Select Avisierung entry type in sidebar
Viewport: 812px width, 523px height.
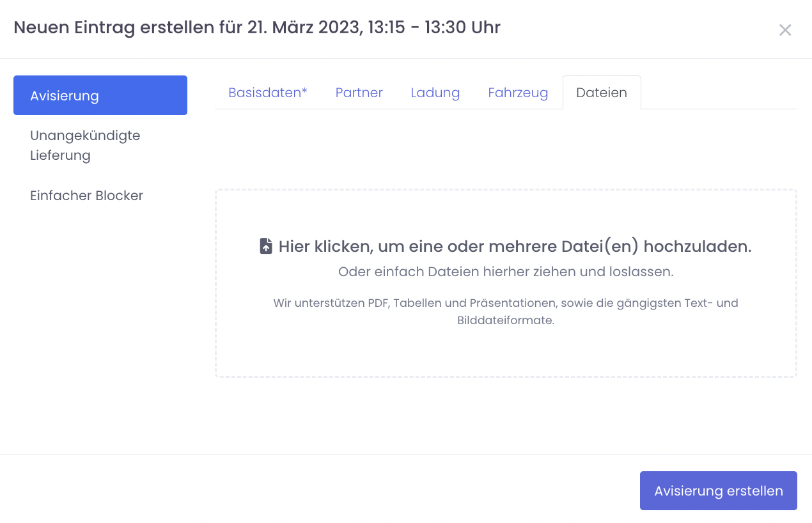tap(100, 96)
